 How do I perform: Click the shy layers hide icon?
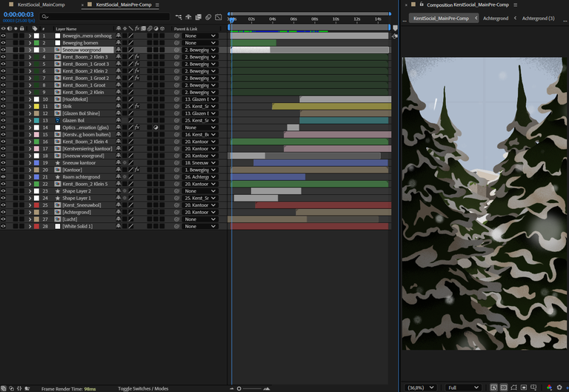pyautogui.click(x=189, y=16)
